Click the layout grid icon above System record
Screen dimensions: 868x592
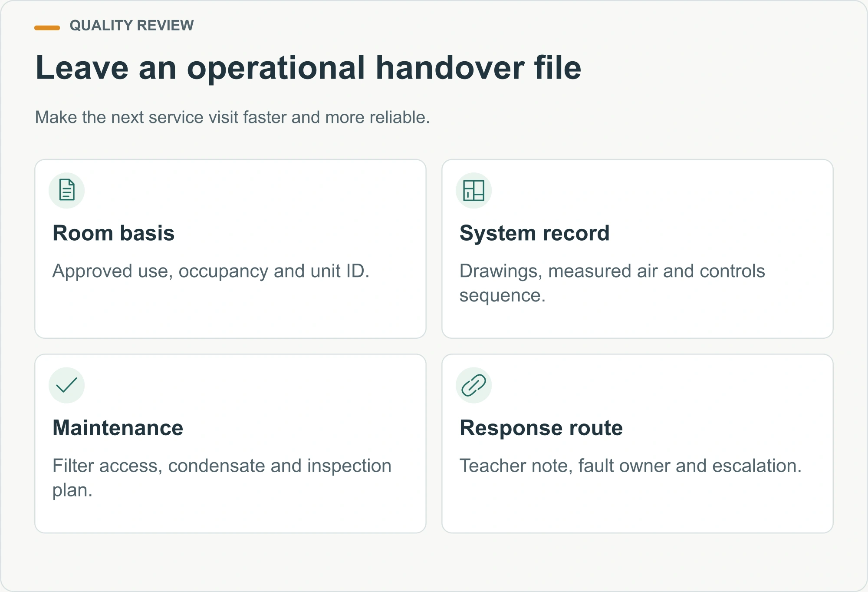[473, 190]
